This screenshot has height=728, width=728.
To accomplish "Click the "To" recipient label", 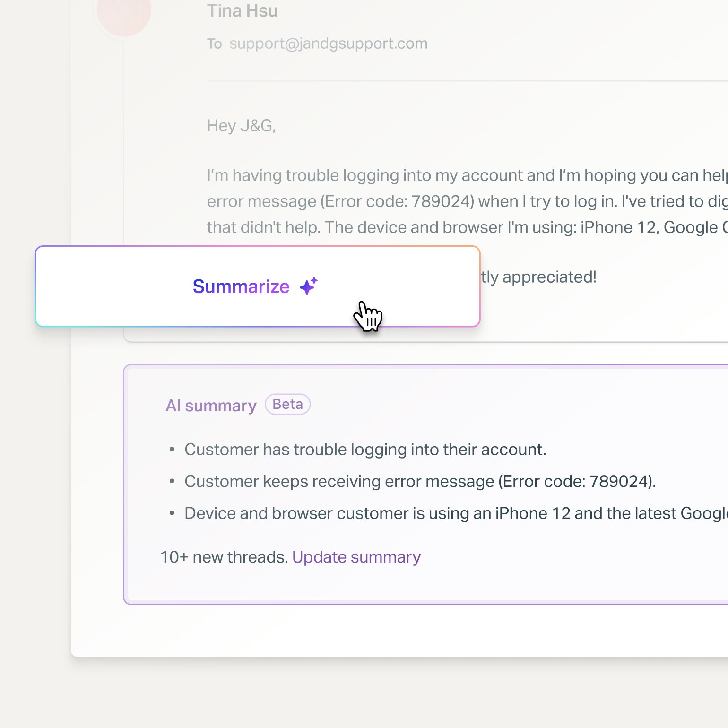I will click(x=214, y=44).
